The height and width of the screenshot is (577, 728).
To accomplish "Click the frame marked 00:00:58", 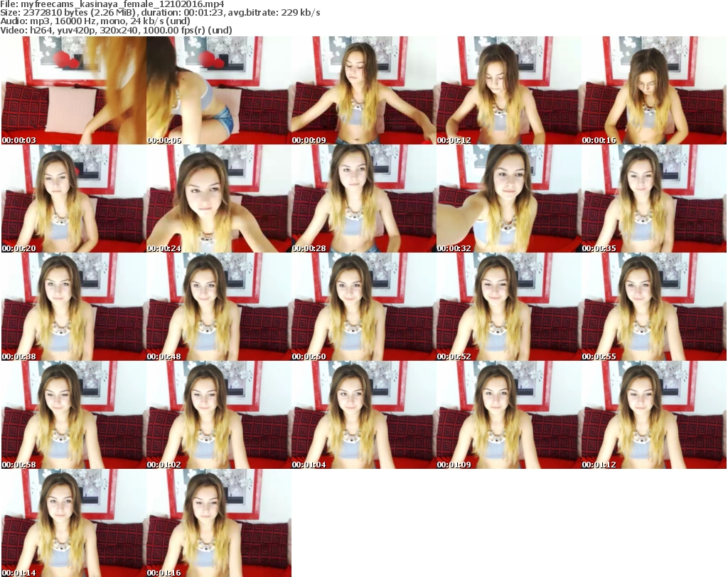I will (x=74, y=415).
